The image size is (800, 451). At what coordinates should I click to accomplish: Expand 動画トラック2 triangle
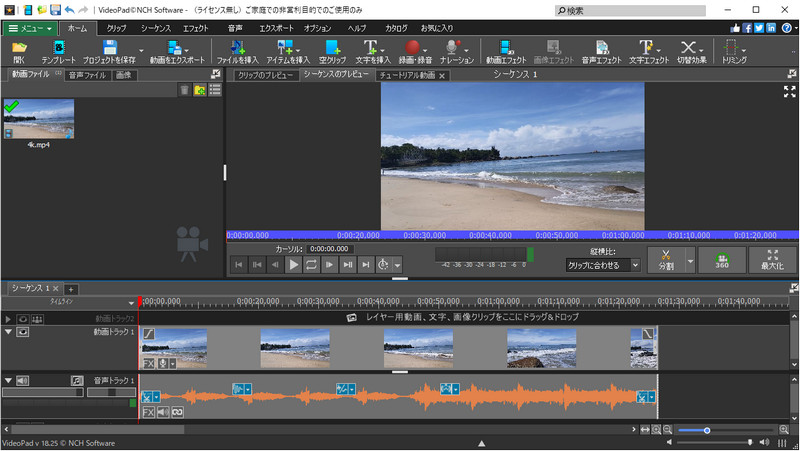pyautogui.click(x=8, y=319)
